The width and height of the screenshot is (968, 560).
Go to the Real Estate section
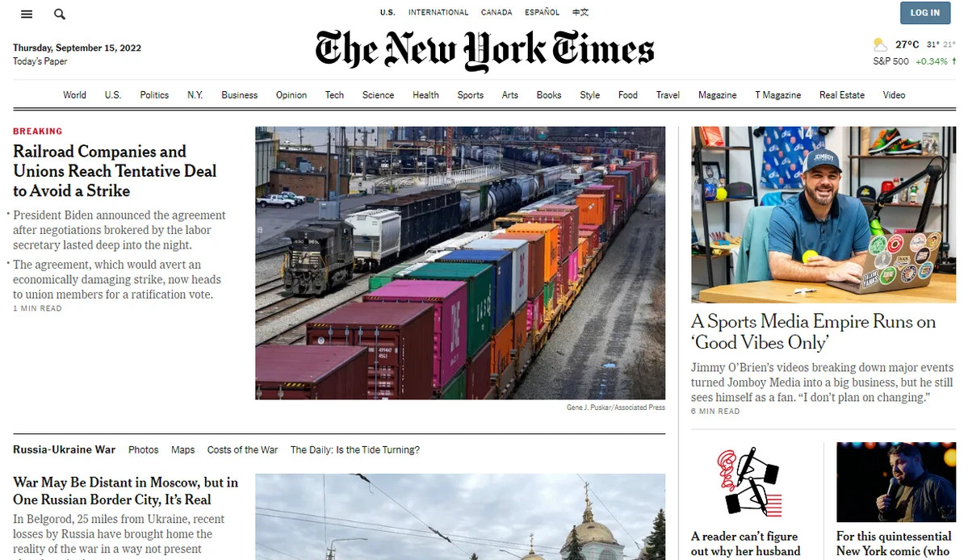[842, 95]
